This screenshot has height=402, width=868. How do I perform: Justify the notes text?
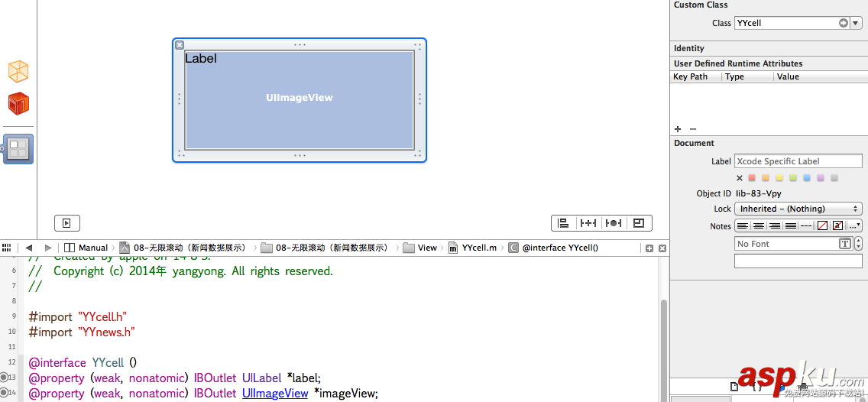(x=790, y=225)
